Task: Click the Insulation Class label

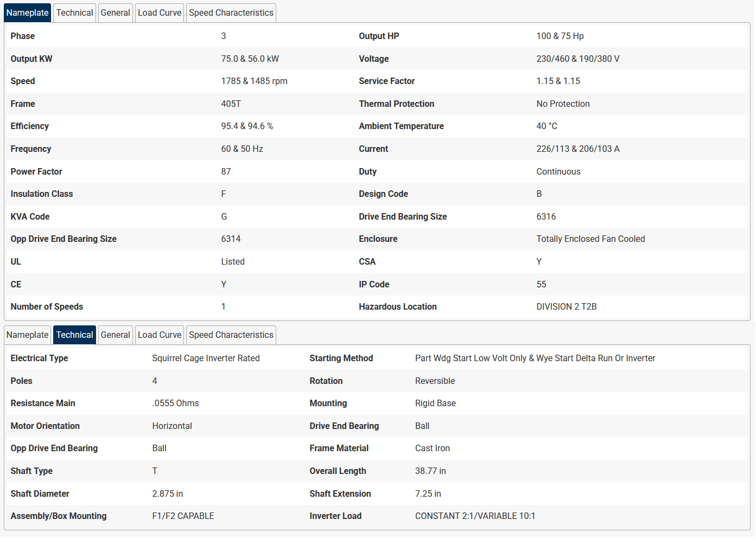Action: (x=41, y=194)
